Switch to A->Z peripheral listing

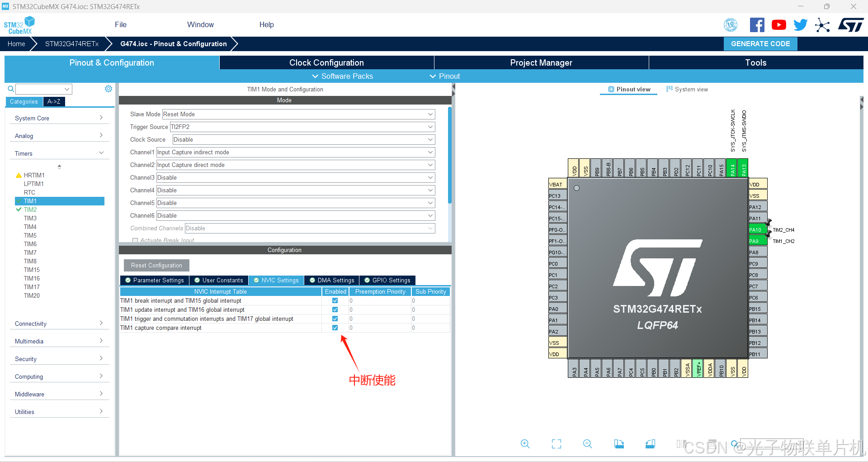[54, 102]
